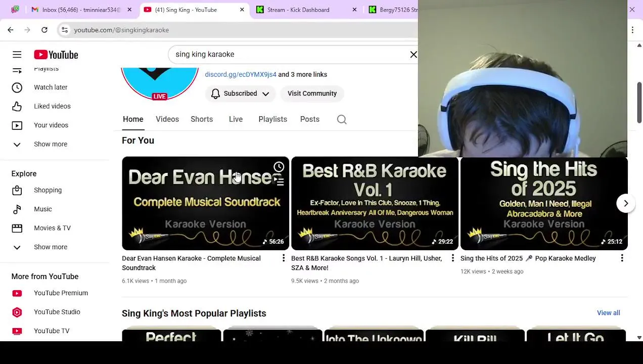Select the channel Home tab

pos(133,119)
